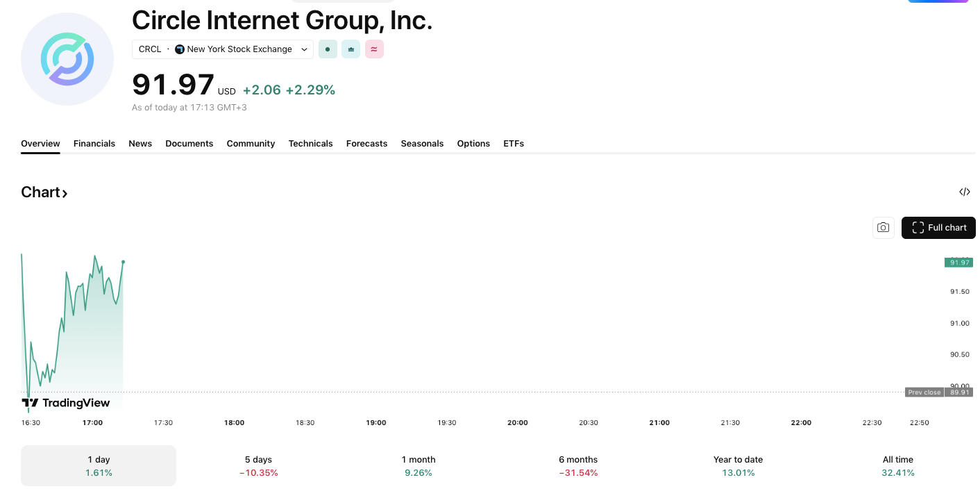Show the All time range

click(897, 465)
